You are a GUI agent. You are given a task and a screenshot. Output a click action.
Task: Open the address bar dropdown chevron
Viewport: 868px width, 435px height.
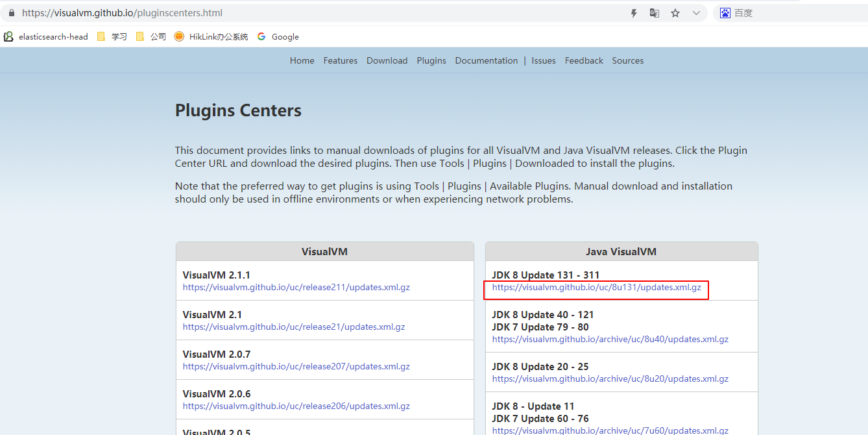(696, 13)
